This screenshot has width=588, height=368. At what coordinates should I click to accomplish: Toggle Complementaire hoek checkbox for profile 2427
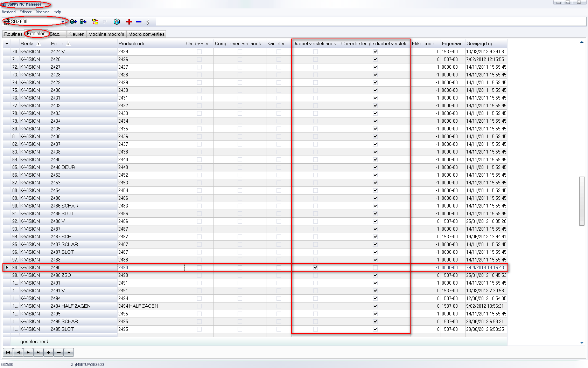click(240, 67)
